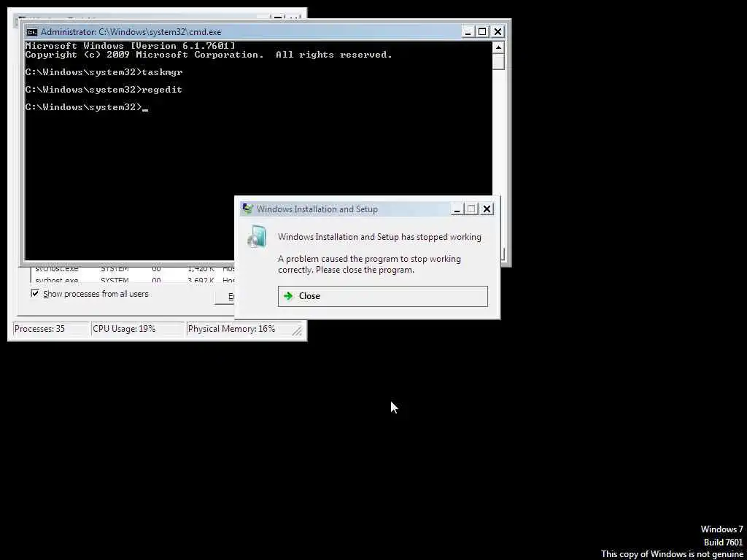This screenshot has height=560, width=747.
Task: Click the CPU Usage: 19% status entry
Action: 138,329
